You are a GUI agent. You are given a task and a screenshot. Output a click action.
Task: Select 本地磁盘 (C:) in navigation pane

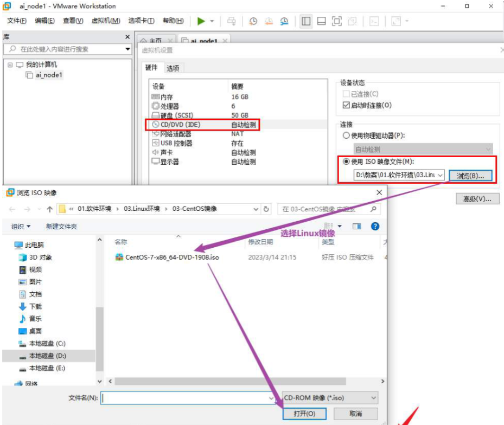(x=47, y=344)
